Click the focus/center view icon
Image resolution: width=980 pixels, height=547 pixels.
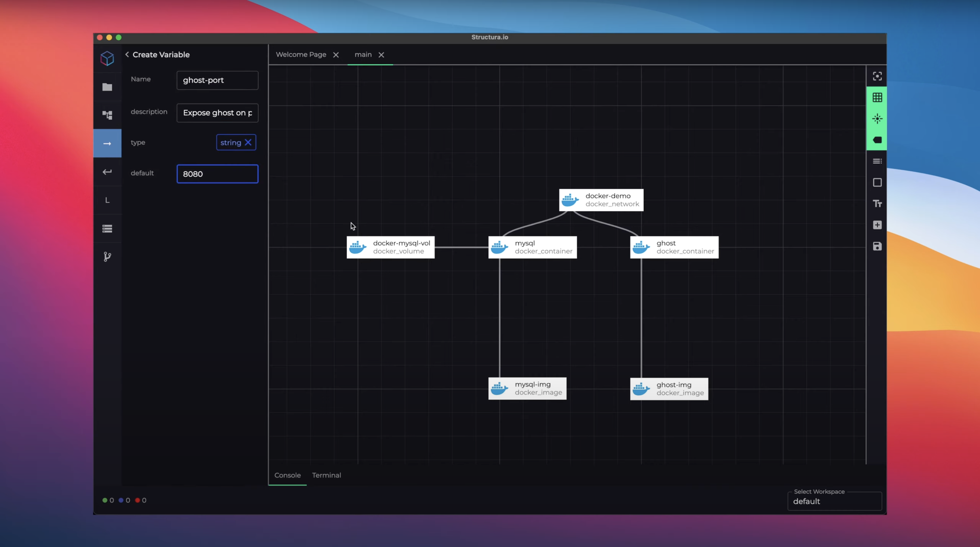point(877,76)
